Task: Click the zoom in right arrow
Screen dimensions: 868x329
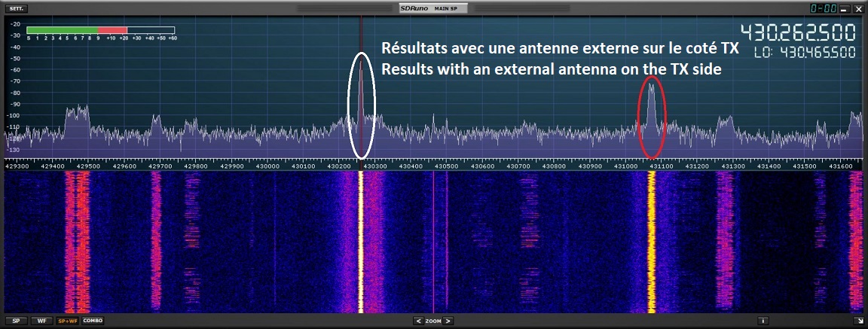Action: (448, 321)
